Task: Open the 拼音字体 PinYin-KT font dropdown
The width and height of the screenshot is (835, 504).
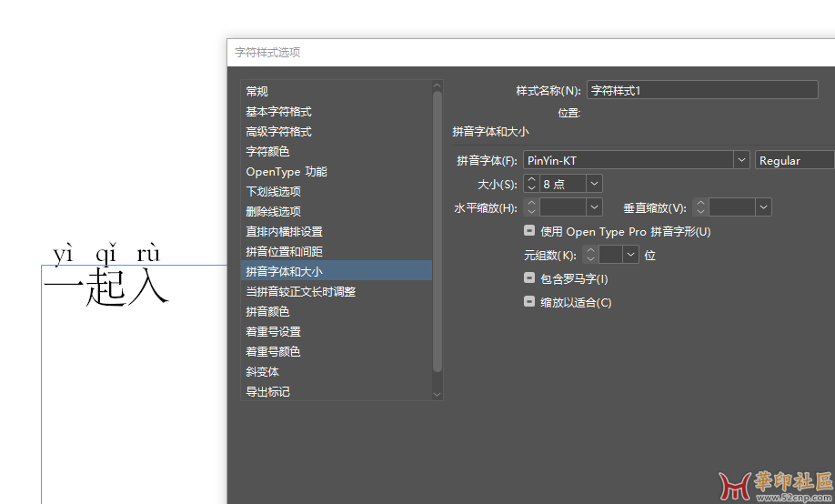Action: pyautogui.click(x=740, y=160)
